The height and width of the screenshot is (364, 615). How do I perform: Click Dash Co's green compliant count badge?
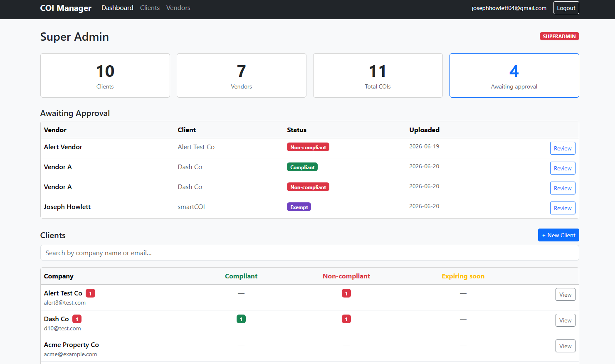pyautogui.click(x=241, y=319)
